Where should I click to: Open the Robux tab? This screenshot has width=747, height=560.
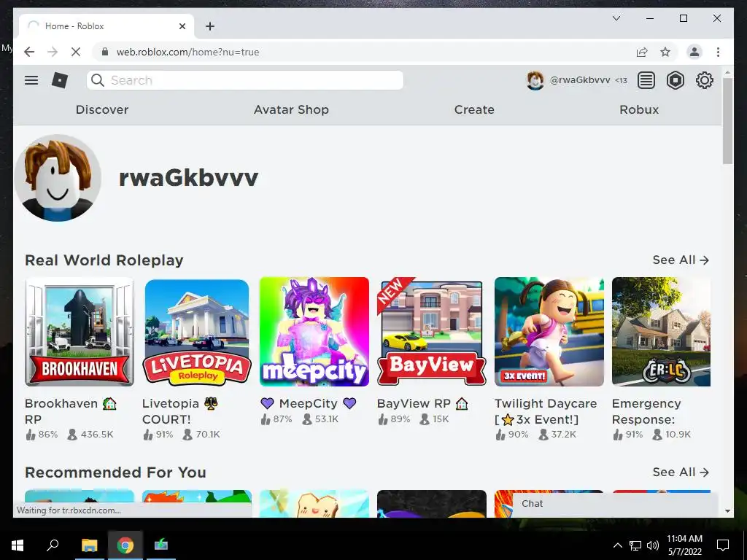639,109
